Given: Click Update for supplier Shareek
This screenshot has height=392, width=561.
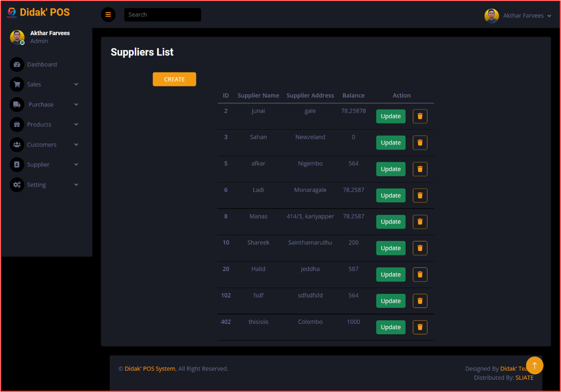Looking at the screenshot, I should click(390, 248).
